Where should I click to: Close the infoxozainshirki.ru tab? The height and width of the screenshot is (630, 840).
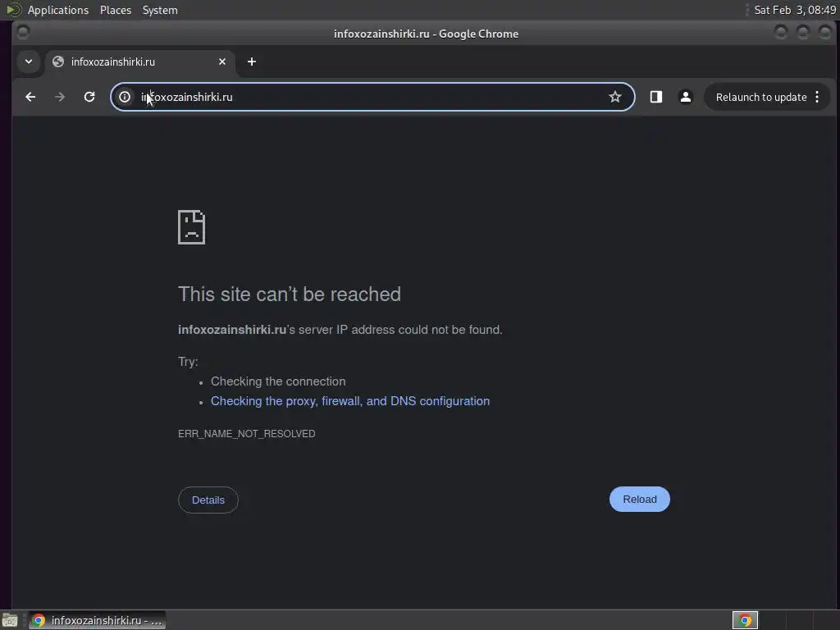(x=222, y=62)
